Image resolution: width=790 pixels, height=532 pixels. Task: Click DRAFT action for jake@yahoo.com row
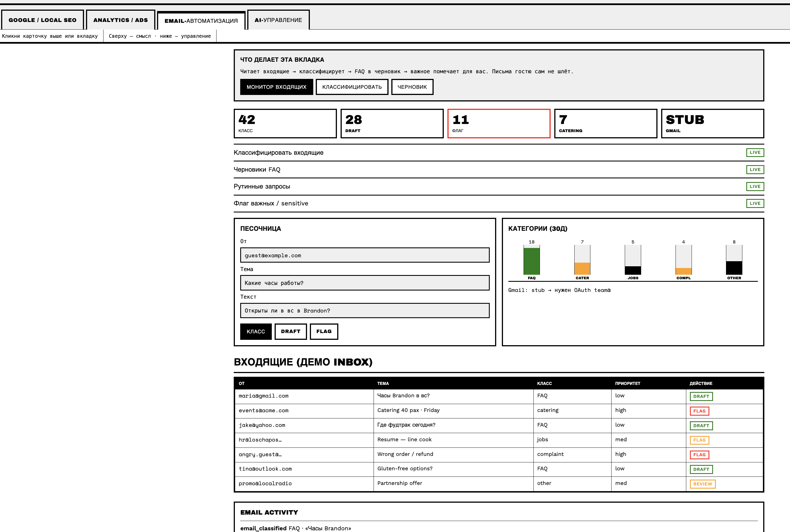pos(701,425)
